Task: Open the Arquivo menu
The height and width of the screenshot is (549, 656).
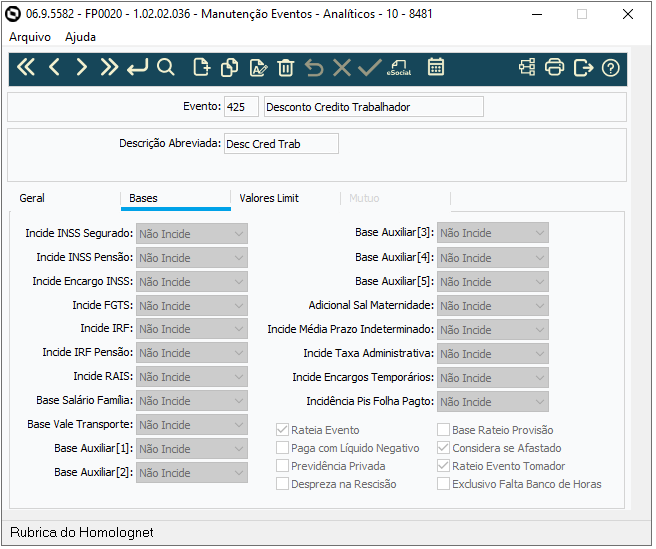Action: coord(30,37)
